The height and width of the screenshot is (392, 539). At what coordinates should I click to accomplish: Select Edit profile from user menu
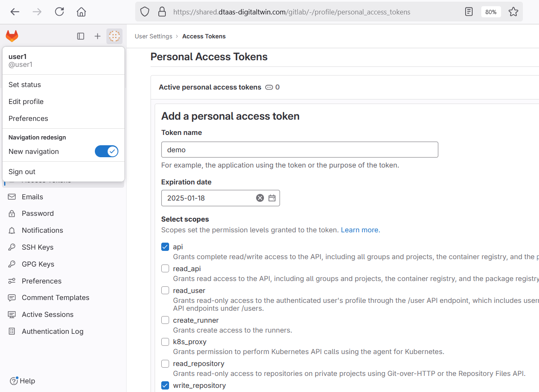[x=26, y=102]
